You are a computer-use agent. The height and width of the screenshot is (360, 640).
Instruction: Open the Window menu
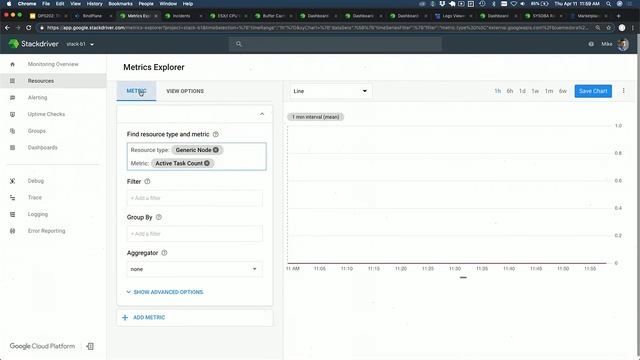tap(168, 4)
